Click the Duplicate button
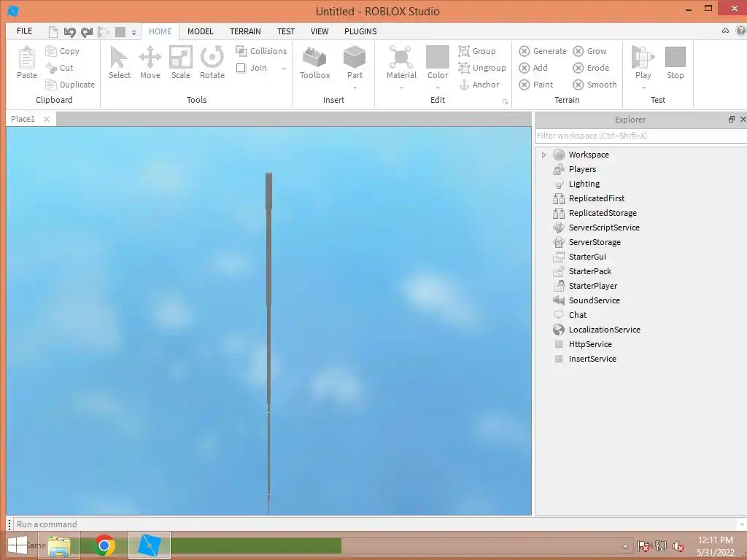 [70, 85]
